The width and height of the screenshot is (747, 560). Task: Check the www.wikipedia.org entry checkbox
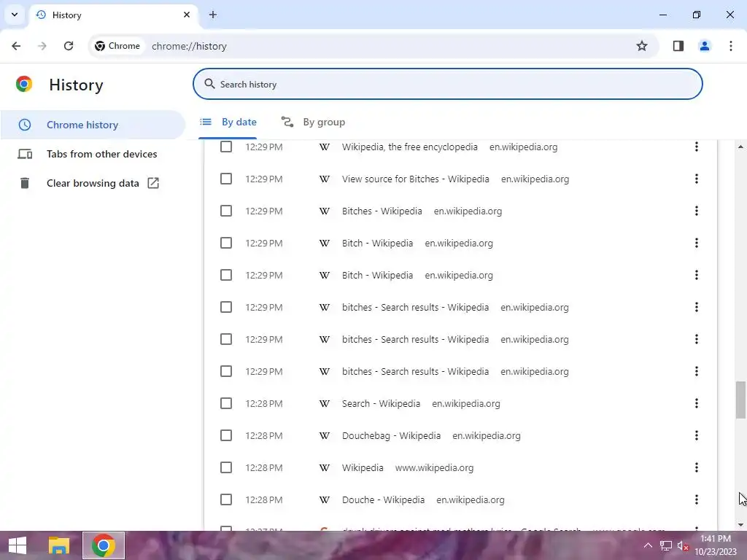tap(226, 467)
